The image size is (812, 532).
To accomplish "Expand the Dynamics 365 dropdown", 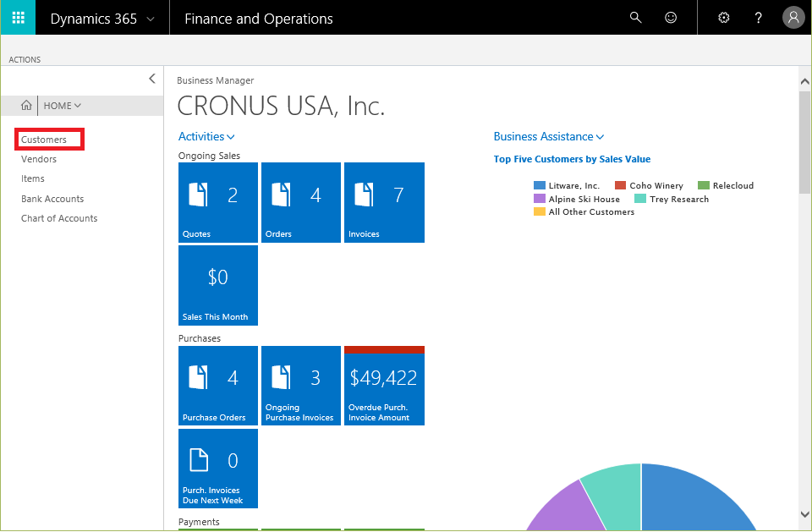I will pos(151,19).
